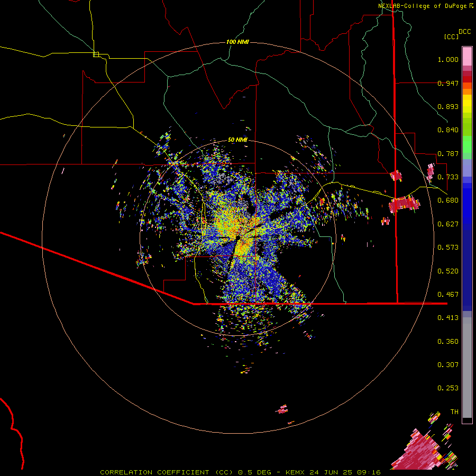Select the 0.413 scale value
This screenshot has height=476, width=476.
coord(448,318)
